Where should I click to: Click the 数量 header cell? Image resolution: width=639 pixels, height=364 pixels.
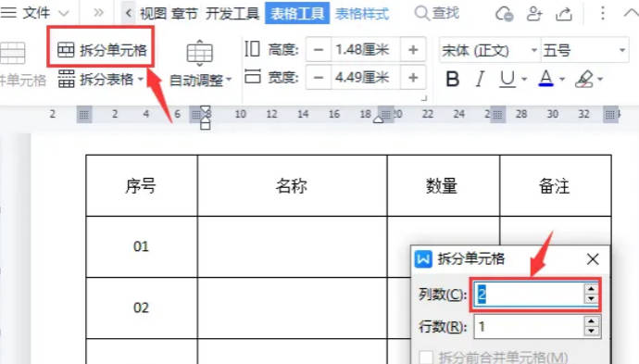pyautogui.click(x=443, y=186)
